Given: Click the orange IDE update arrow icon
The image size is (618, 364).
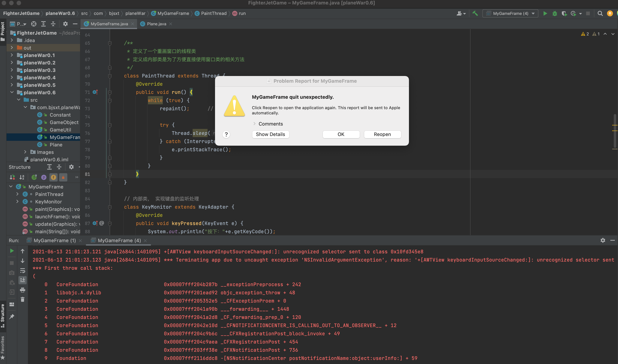Looking at the screenshot, I should click(x=610, y=13).
